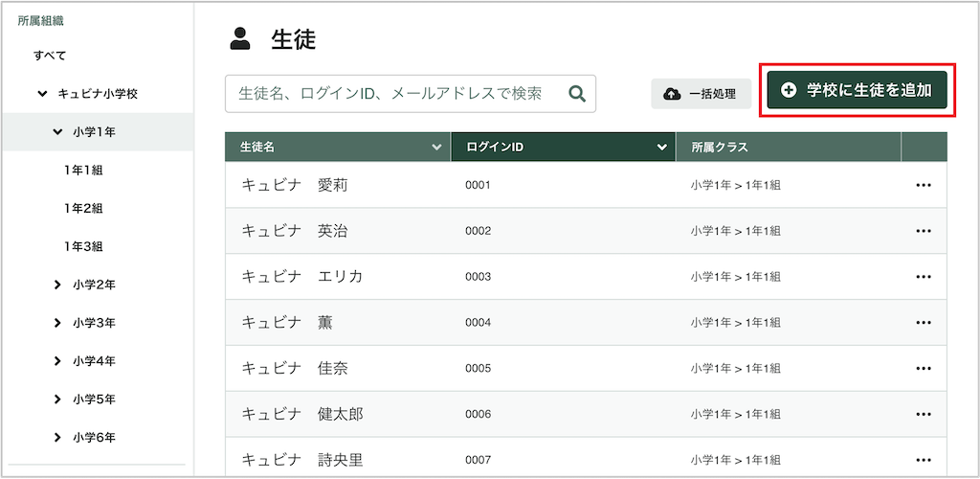The height and width of the screenshot is (479, 980).
Task: Click login ID 0005
Action: [479, 368]
